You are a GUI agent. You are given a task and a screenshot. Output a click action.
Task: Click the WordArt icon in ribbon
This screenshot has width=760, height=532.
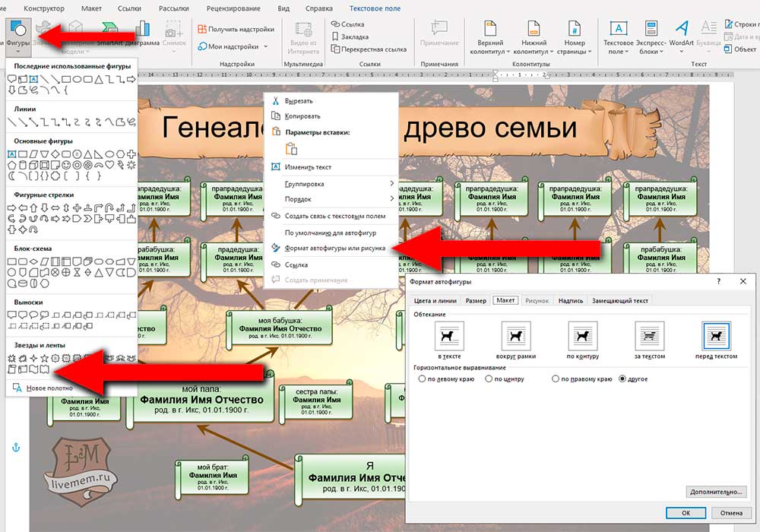point(682,33)
